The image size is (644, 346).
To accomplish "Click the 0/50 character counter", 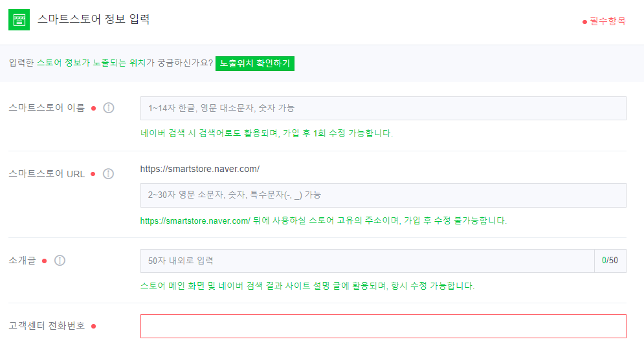I will 610,261.
